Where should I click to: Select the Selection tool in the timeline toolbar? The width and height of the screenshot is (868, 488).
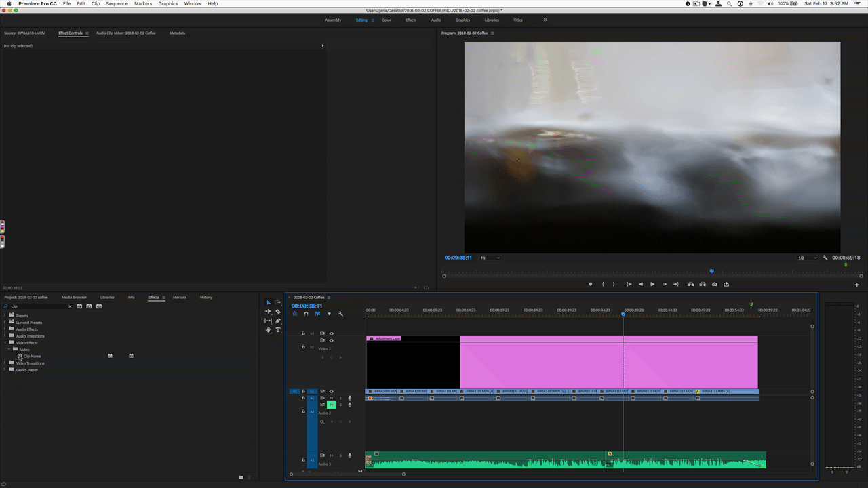click(268, 302)
